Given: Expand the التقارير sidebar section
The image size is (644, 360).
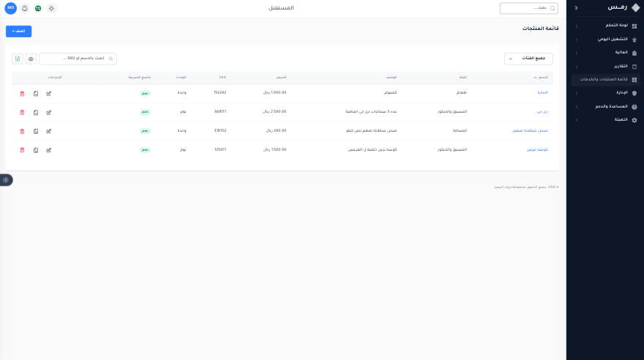Looking at the screenshot, I should point(606,66).
